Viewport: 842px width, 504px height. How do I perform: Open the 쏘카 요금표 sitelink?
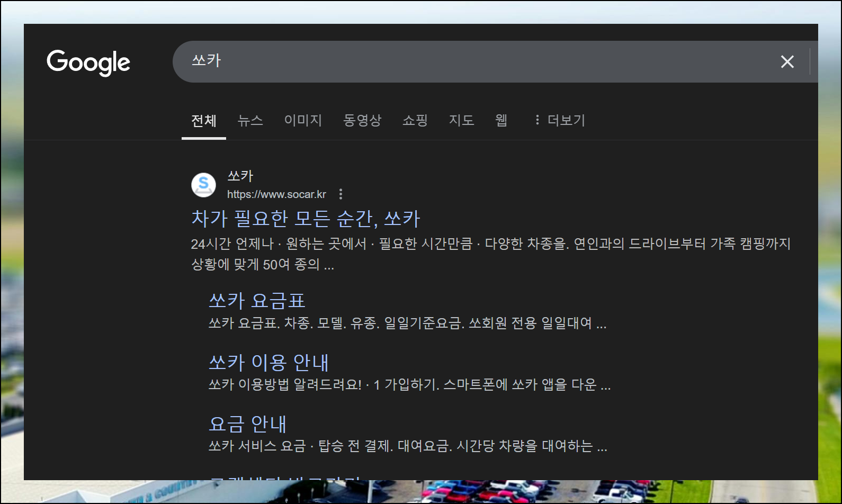(x=257, y=301)
